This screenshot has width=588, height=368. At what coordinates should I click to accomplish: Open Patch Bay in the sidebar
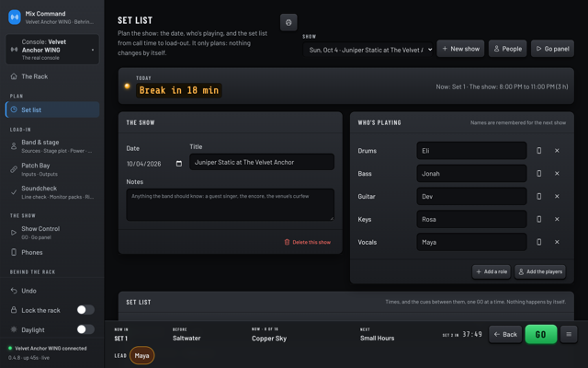click(52, 169)
